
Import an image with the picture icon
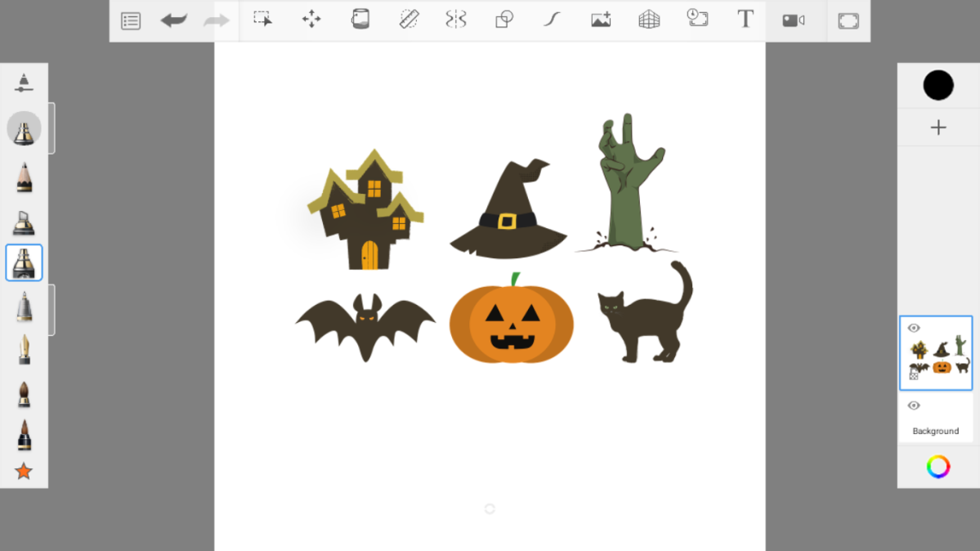(601, 20)
